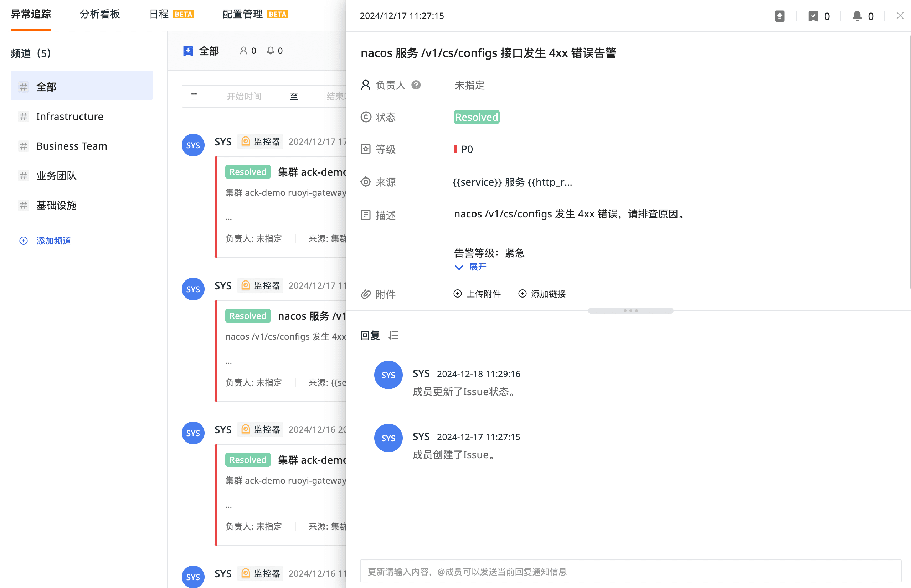The width and height of the screenshot is (911, 588).
Task: Toggle reply sort order icon beside 回复
Action: 393,335
